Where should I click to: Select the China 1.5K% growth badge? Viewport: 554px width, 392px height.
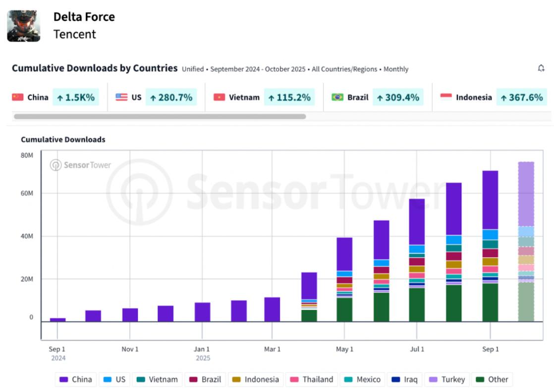pyautogui.click(x=76, y=98)
